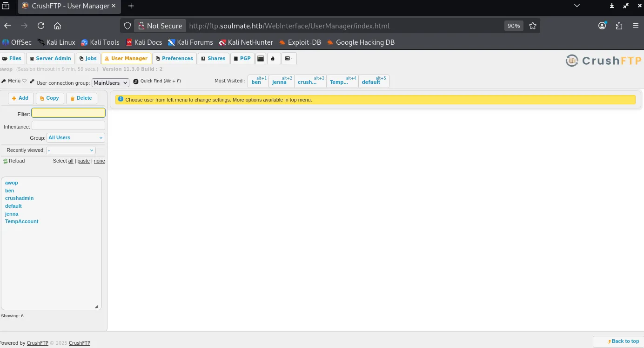The height and width of the screenshot is (348, 644).
Task: Bookmark this page with the star icon
Action: (x=533, y=26)
